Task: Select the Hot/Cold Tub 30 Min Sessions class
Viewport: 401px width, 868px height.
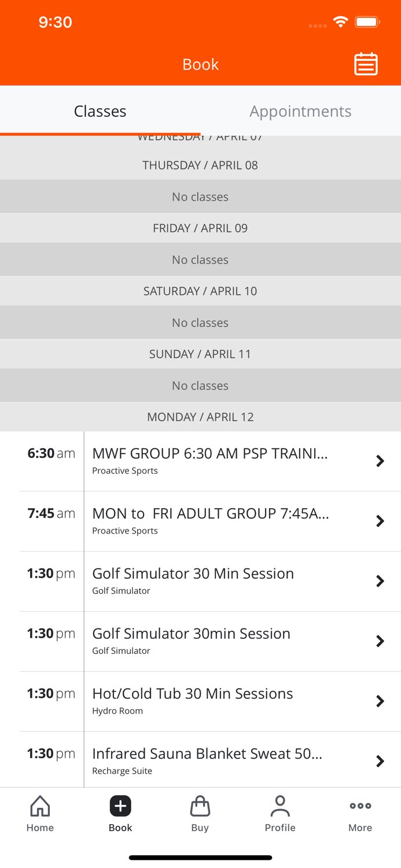Action: click(193, 694)
